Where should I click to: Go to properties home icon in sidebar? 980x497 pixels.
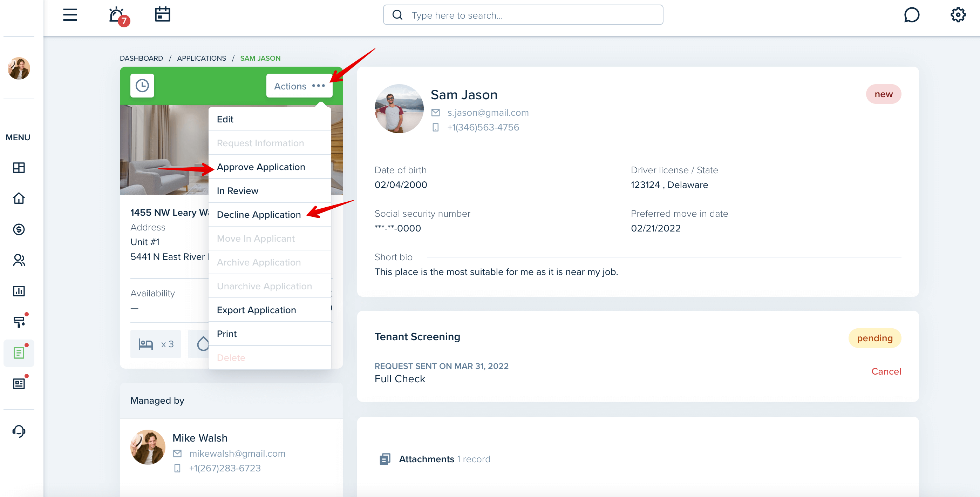click(19, 198)
